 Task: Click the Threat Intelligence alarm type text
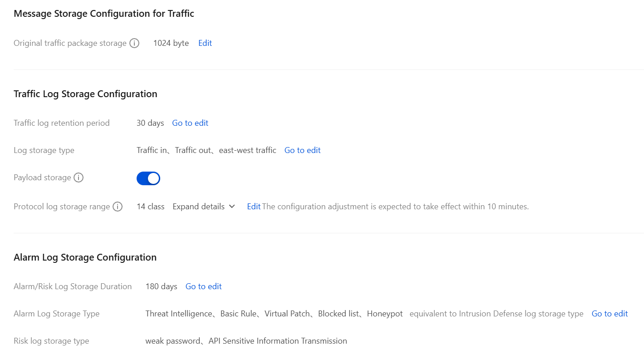[179, 314]
